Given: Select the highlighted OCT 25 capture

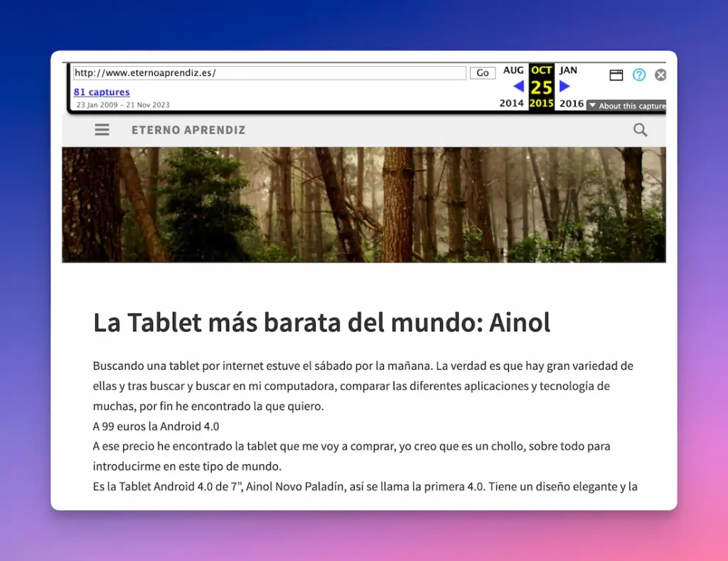Looking at the screenshot, I should point(541,85).
